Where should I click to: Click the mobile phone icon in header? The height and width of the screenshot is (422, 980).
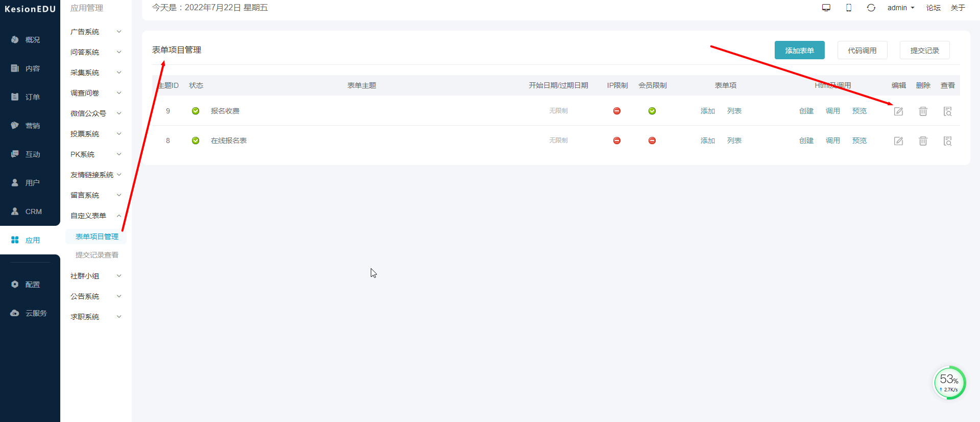(x=849, y=8)
